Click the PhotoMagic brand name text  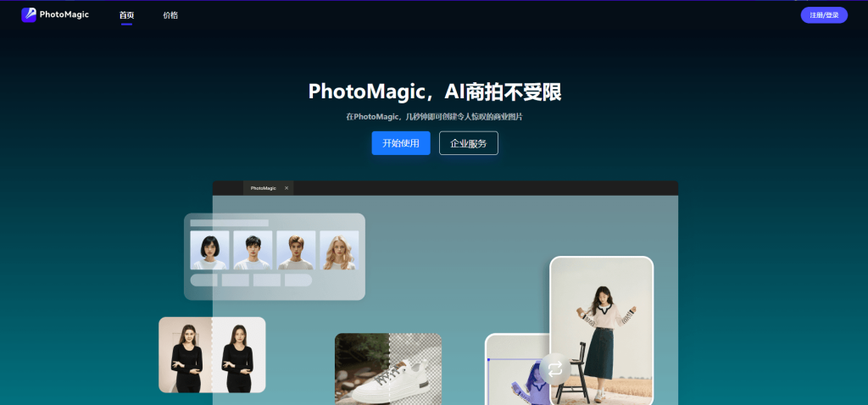64,15
